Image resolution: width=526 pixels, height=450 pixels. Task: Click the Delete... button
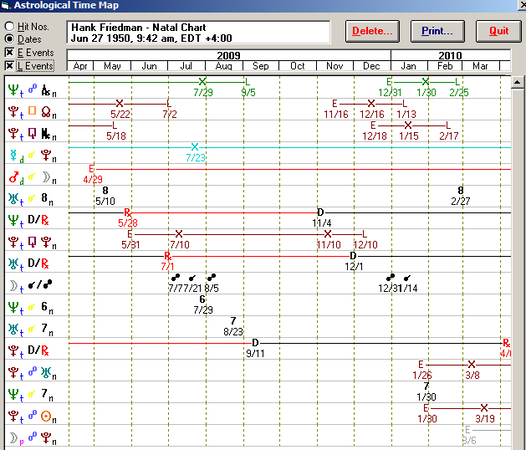click(x=372, y=31)
